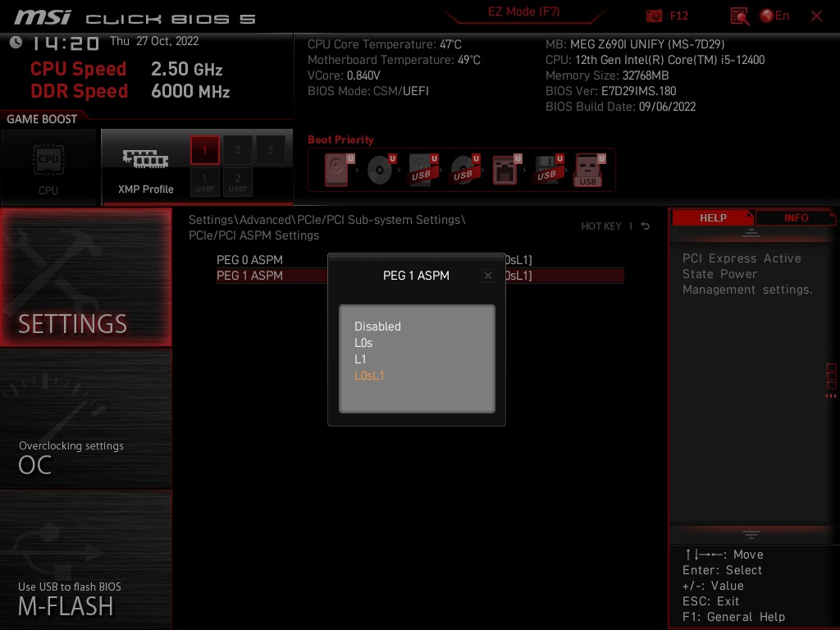Select the network boot device icon
This screenshot has height=630, width=840.
(x=506, y=170)
